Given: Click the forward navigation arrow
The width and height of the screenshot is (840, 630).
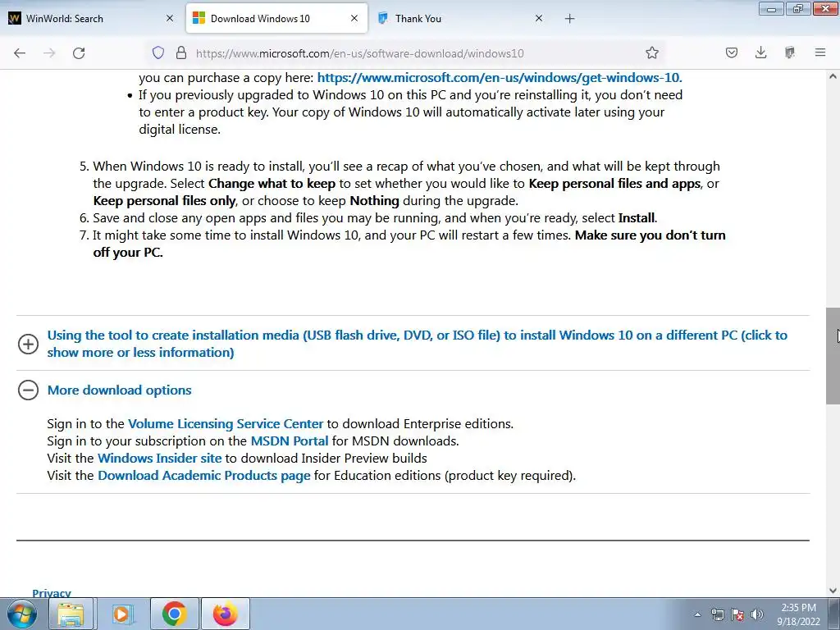Looking at the screenshot, I should (49, 53).
